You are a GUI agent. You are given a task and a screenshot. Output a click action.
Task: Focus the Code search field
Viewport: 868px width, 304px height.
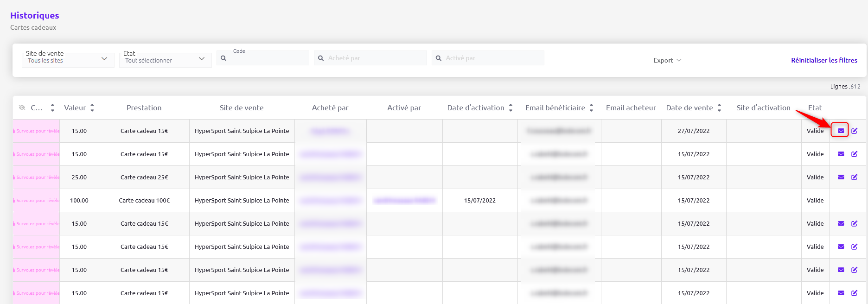tap(263, 58)
